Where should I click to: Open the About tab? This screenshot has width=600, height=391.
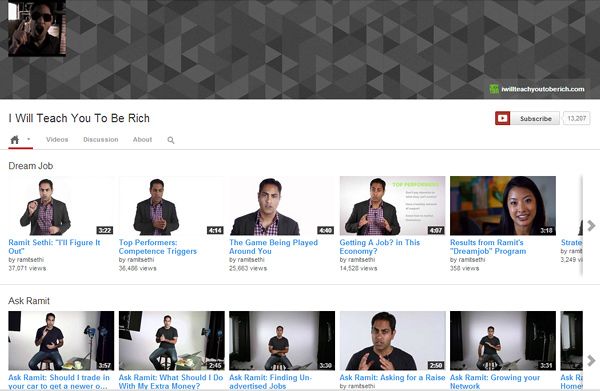(x=142, y=140)
